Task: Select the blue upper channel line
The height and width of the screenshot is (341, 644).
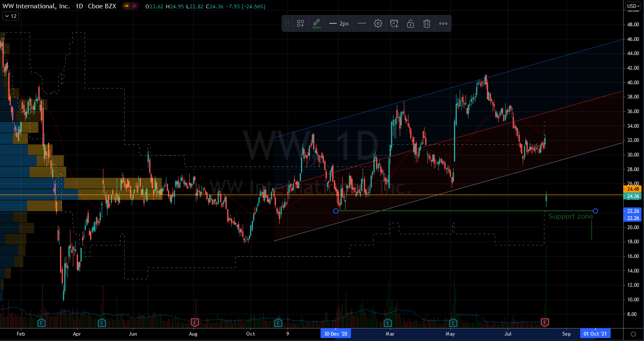Action: pos(449,88)
